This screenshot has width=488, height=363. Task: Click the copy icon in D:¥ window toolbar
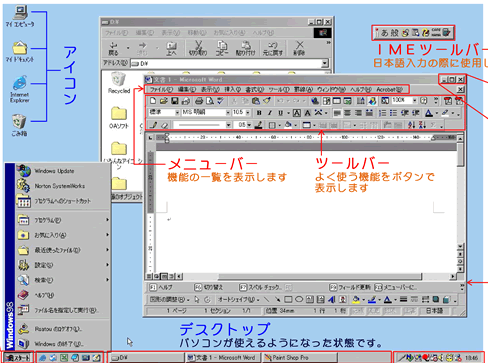[x=222, y=48]
